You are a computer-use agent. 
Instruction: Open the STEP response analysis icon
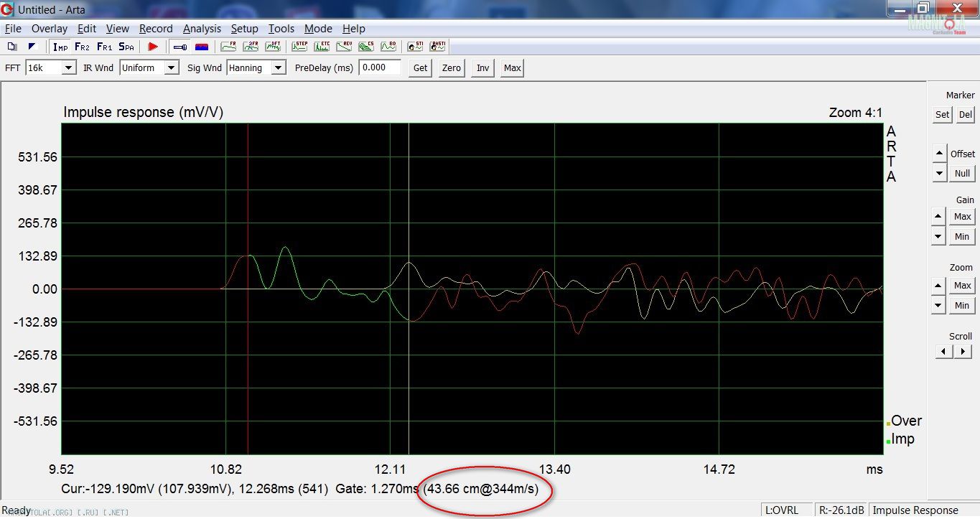[x=299, y=47]
